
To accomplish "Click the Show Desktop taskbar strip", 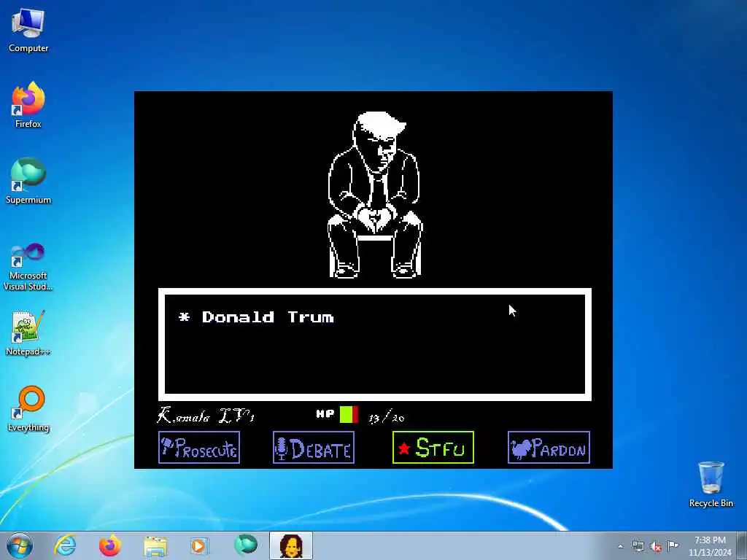I will point(742,545).
